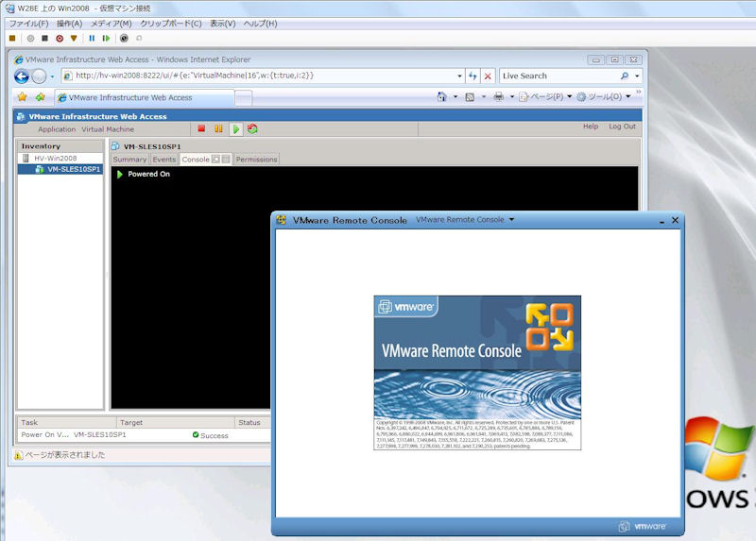Click the first console window icon on Console tab

point(216,159)
